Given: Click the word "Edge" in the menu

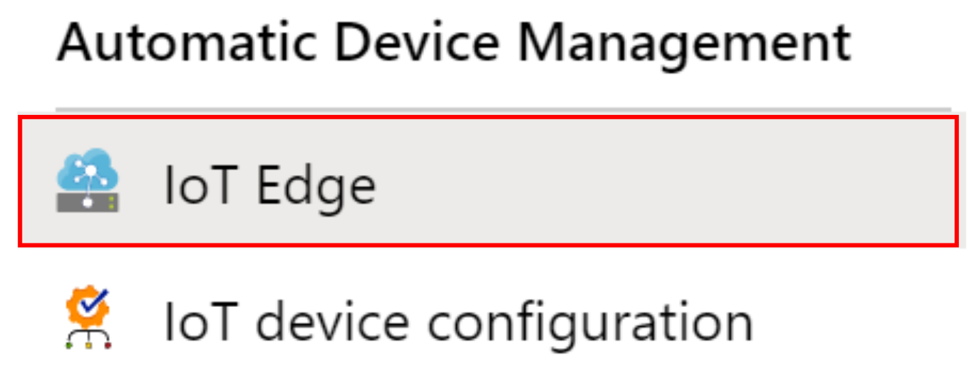Looking at the screenshot, I should pyautogui.click(x=315, y=185).
